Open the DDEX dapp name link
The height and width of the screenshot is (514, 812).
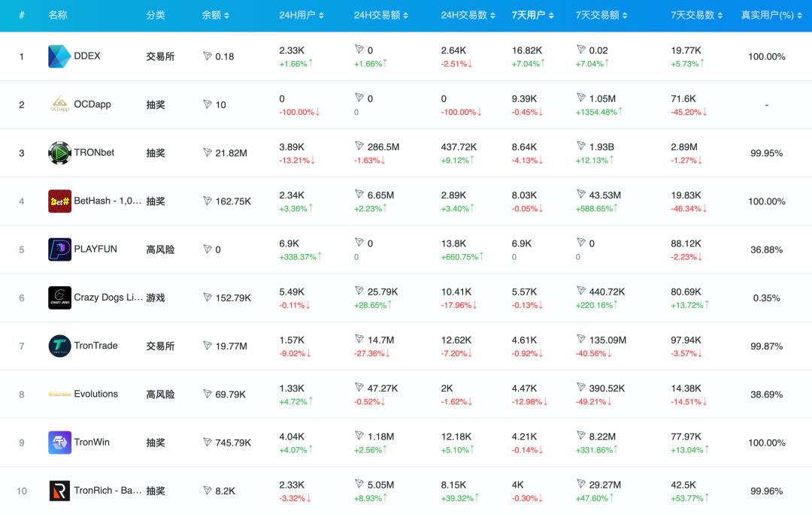click(x=87, y=56)
